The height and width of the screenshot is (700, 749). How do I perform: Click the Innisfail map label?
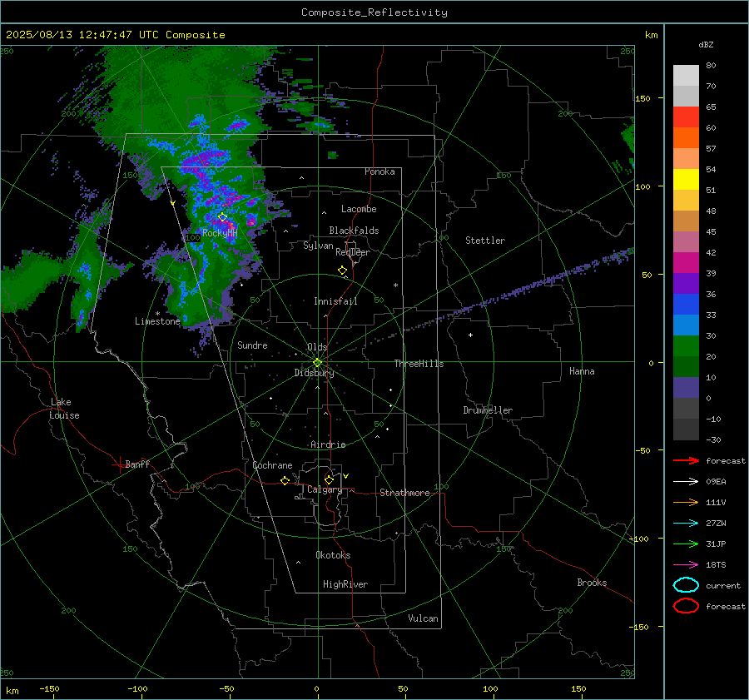335,301
